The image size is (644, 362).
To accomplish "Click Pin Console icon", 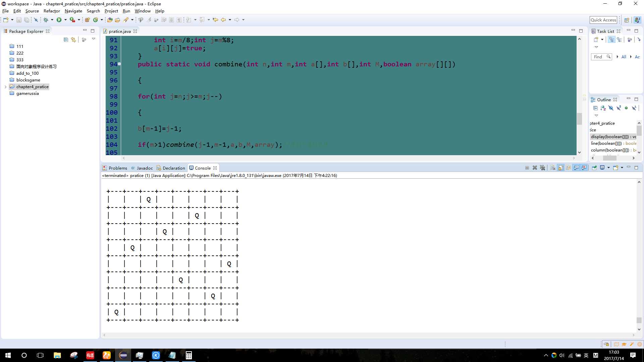I will 594,168.
